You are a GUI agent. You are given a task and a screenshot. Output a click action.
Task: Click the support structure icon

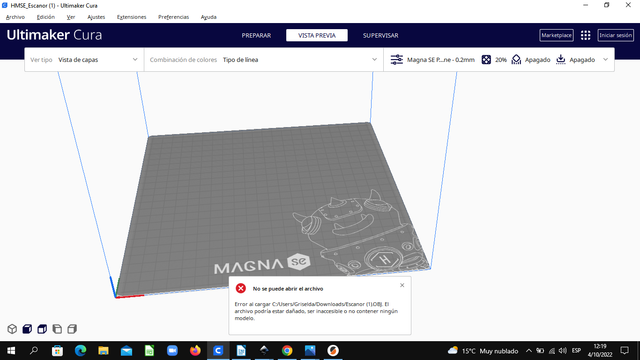516,60
